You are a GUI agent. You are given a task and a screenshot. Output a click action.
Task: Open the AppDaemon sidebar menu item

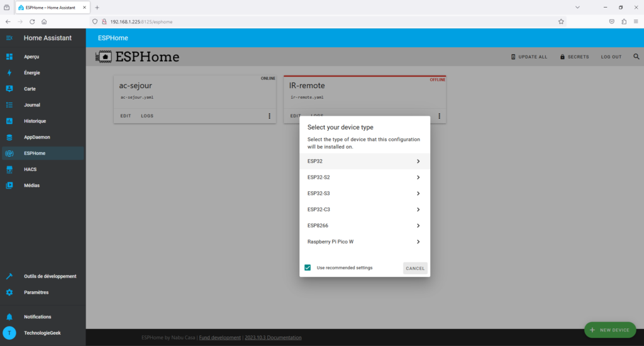point(43,137)
